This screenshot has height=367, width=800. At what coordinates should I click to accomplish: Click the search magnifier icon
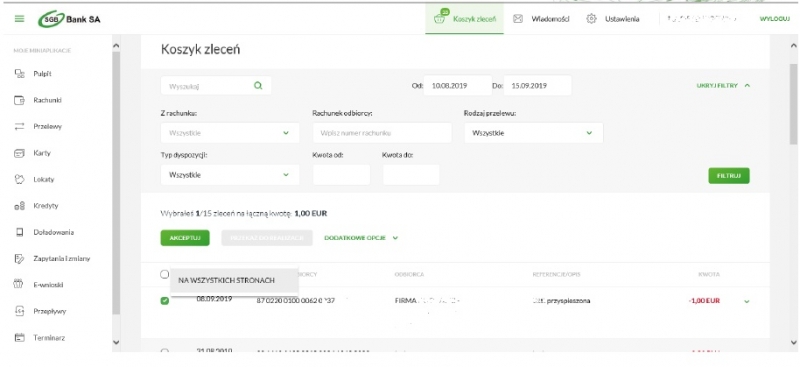[258, 86]
